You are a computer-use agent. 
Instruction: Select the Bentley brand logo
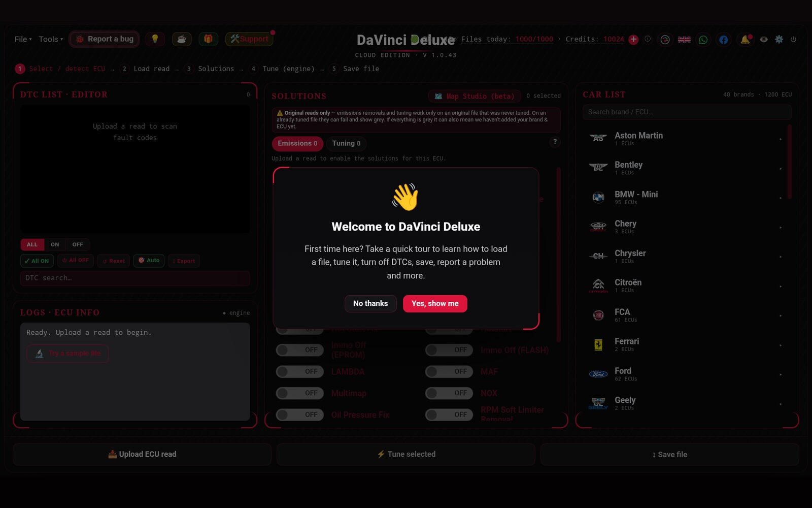pos(598,168)
